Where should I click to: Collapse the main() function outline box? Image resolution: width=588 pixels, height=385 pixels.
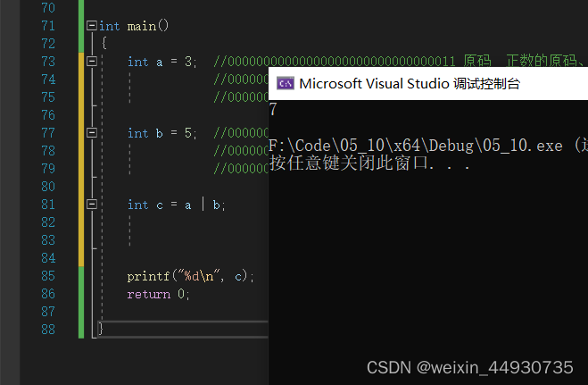tap(92, 26)
